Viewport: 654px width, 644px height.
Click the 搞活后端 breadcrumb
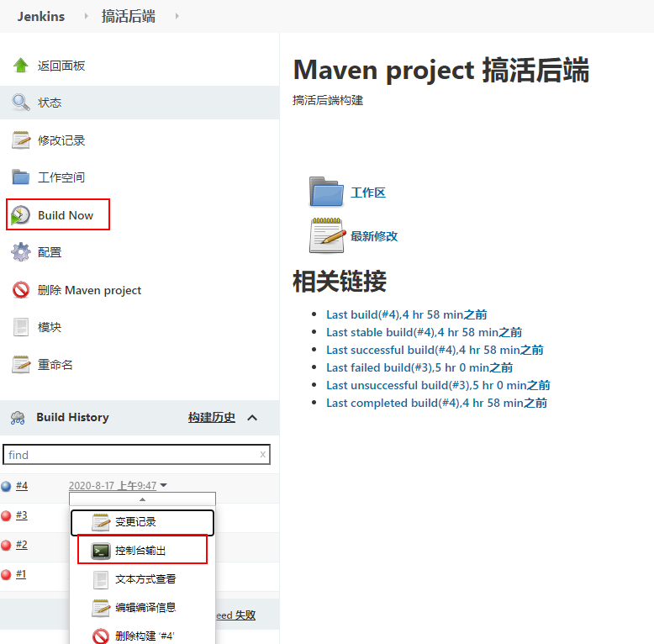point(129,16)
